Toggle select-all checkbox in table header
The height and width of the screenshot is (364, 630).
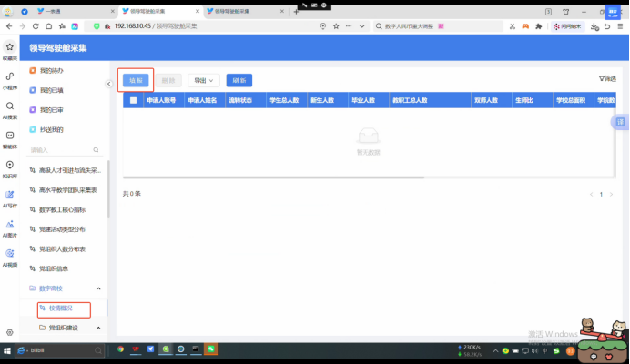(134, 100)
